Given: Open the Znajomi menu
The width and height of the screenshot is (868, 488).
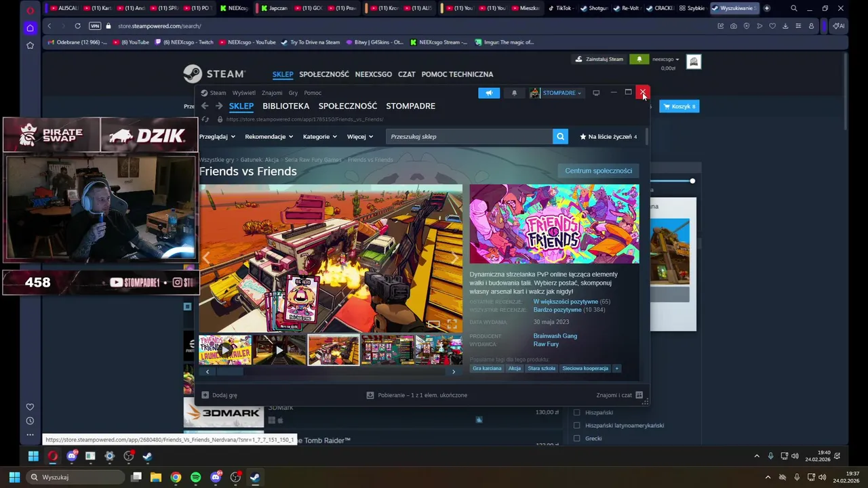Looking at the screenshot, I should pyautogui.click(x=272, y=93).
